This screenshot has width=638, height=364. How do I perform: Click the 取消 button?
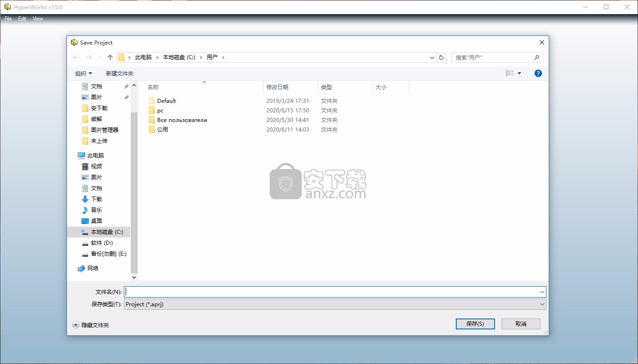click(521, 324)
